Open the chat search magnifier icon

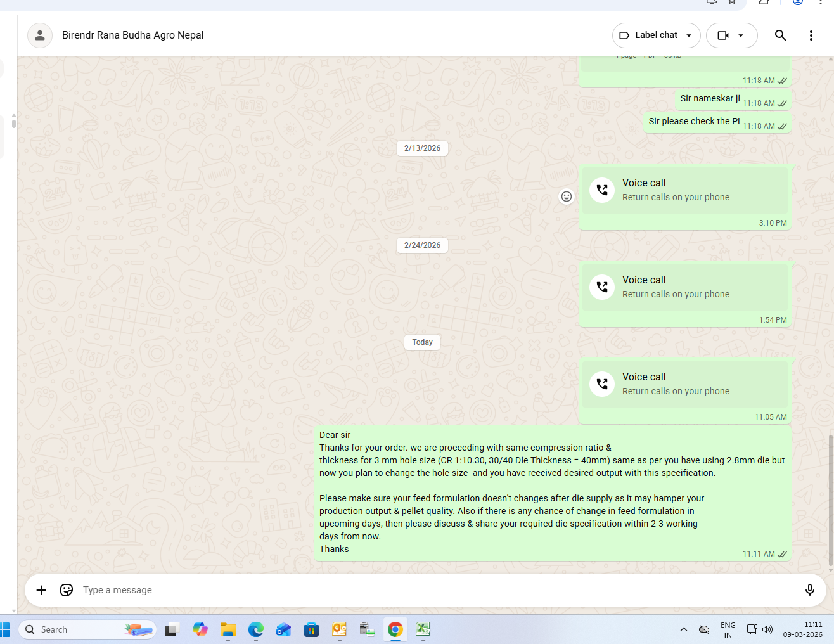(x=780, y=35)
